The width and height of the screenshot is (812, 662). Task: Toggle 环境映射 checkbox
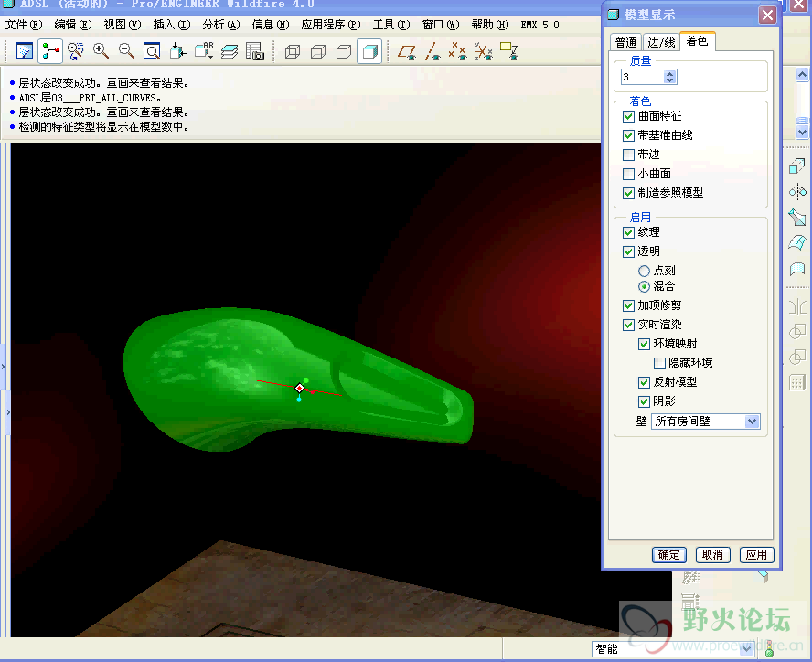pyautogui.click(x=645, y=344)
